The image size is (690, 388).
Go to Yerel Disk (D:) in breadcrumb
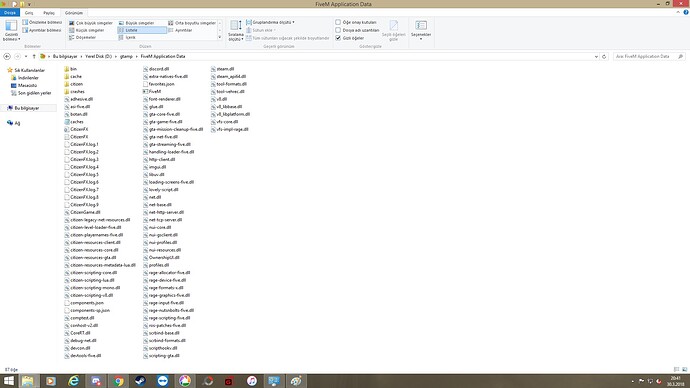(99, 57)
